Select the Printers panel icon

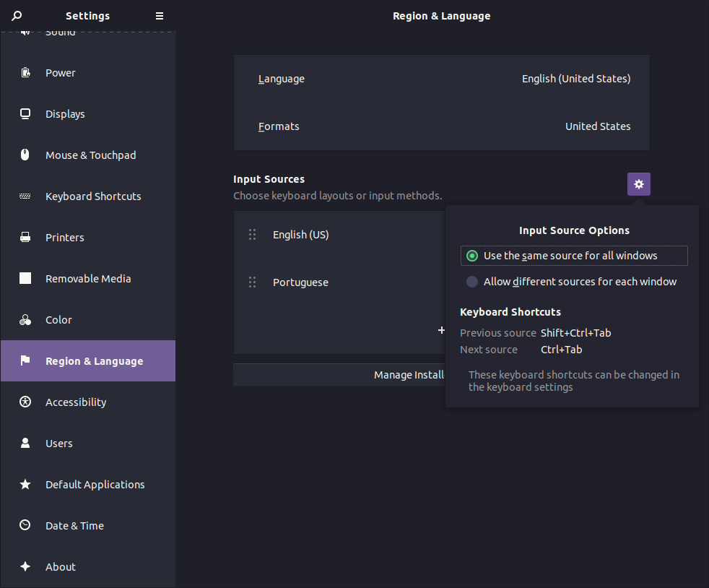tap(25, 237)
